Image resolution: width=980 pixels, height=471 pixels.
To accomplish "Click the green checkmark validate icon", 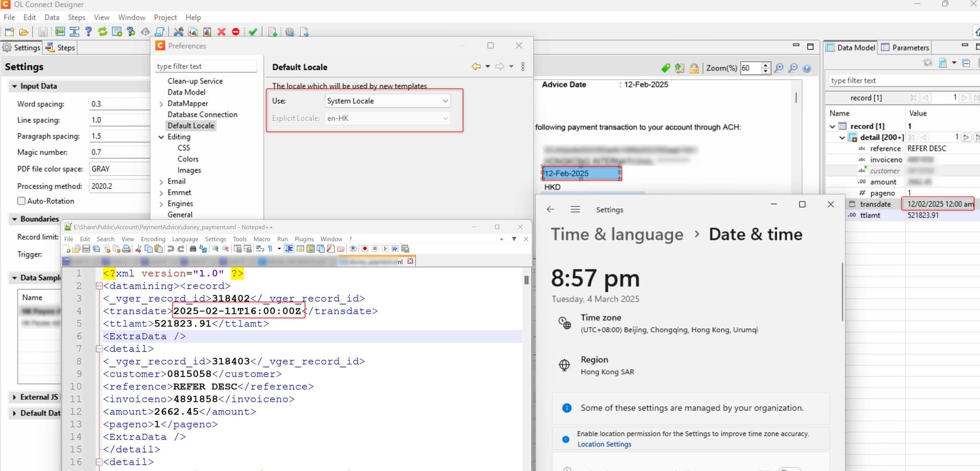I will click(x=253, y=32).
